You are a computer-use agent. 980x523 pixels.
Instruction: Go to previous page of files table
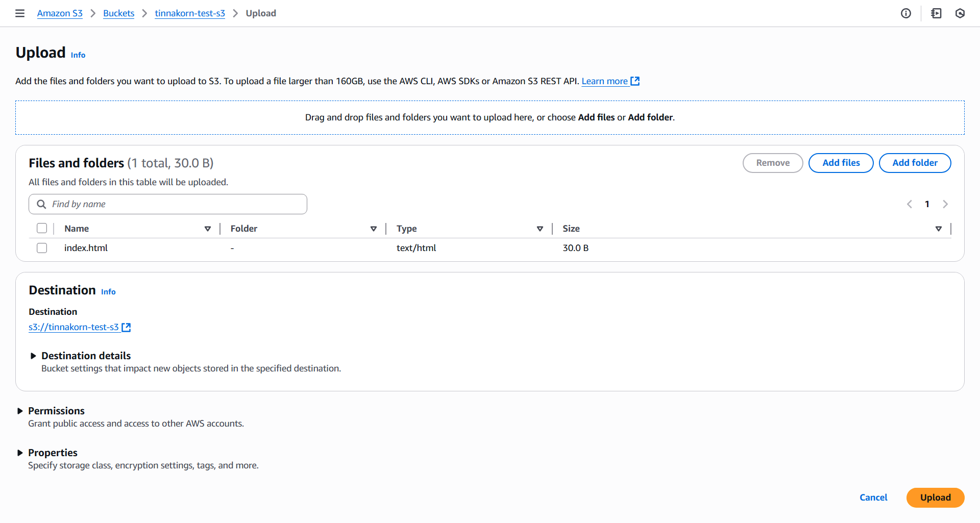click(x=910, y=204)
